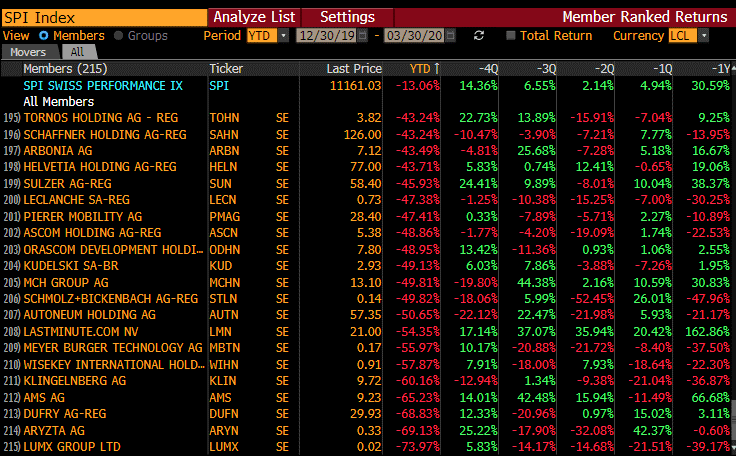This screenshot has width=736, height=456.
Task: Switch to the All tab
Action: pyautogui.click(x=77, y=52)
